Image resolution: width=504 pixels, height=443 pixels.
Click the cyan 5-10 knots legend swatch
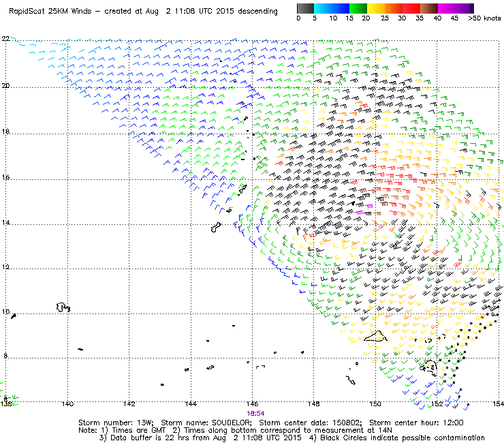click(x=323, y=8)
